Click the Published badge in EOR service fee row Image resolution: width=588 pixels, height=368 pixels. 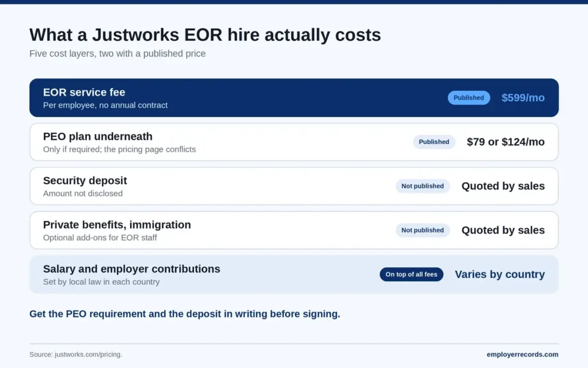469,98
